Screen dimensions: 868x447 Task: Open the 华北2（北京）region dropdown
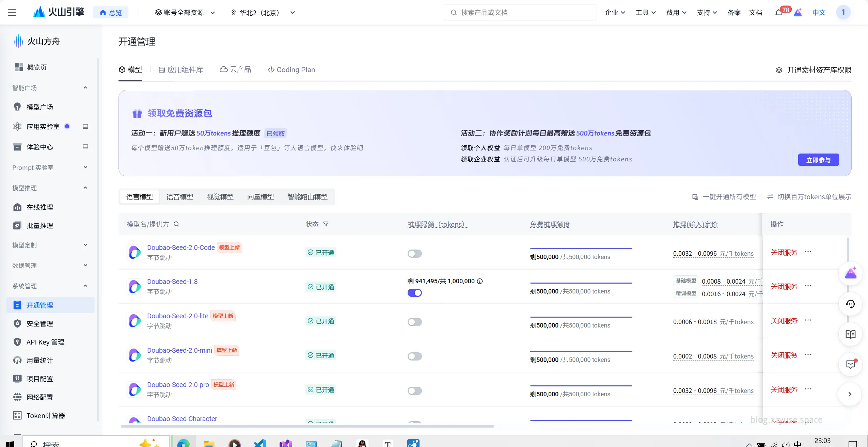[263, 13]
